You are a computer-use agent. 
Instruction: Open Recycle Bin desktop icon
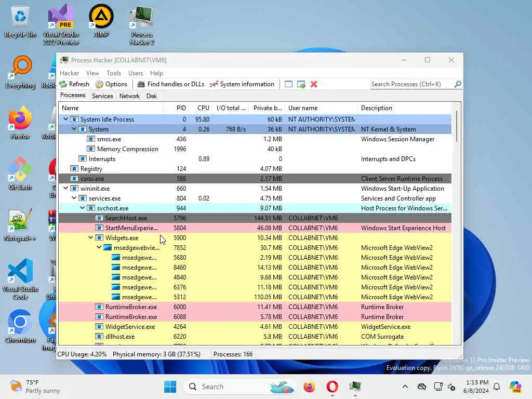[20, 22]
